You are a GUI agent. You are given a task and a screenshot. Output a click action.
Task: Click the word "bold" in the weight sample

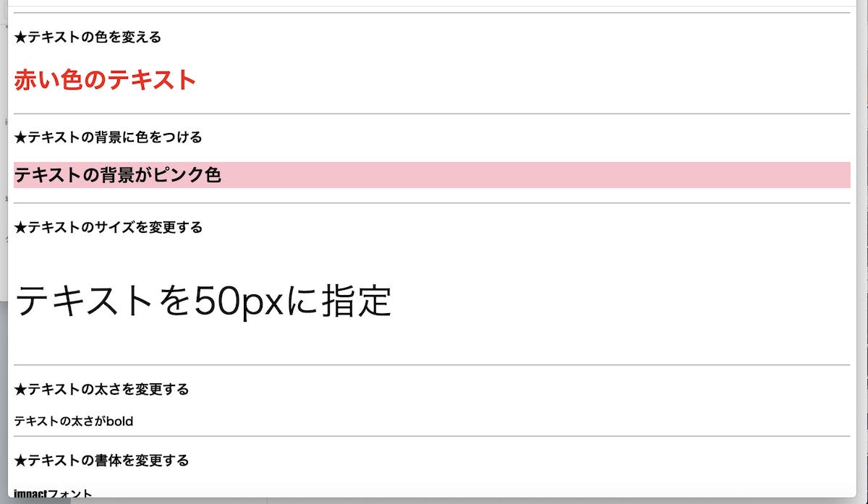tap(120, 421)
